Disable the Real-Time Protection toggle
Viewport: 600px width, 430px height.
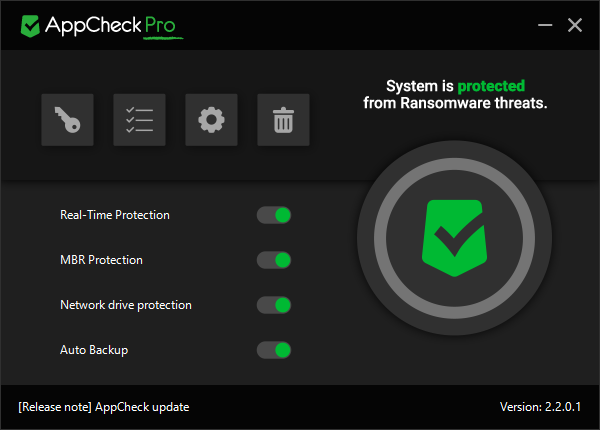[274, 215]
